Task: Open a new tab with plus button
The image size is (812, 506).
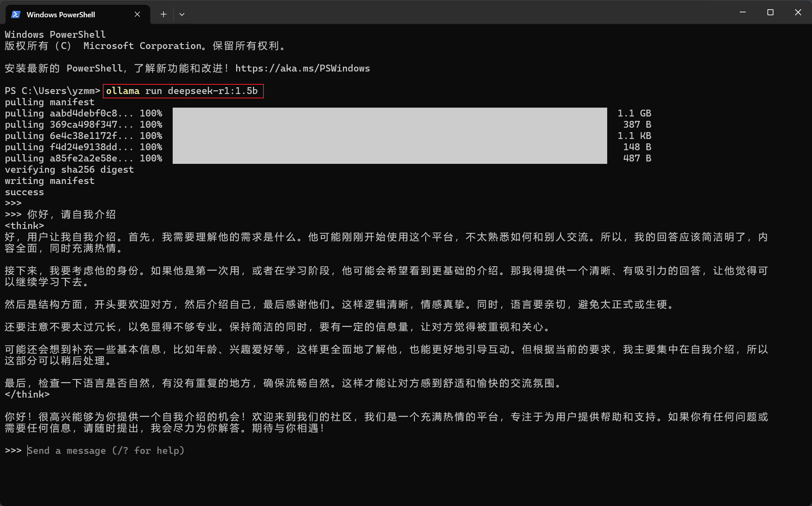Action: pyautogui.click(x=163, y=14)
